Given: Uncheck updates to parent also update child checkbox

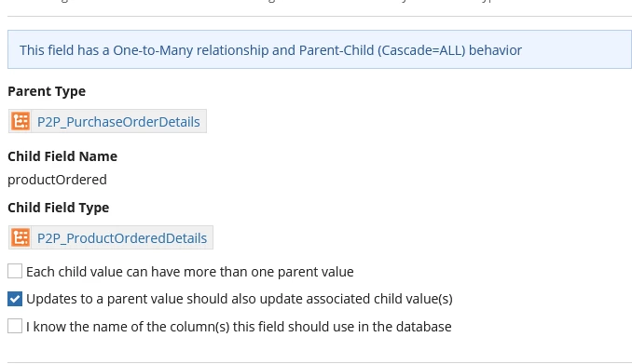Looking at the screenshot, I should 15,299.
